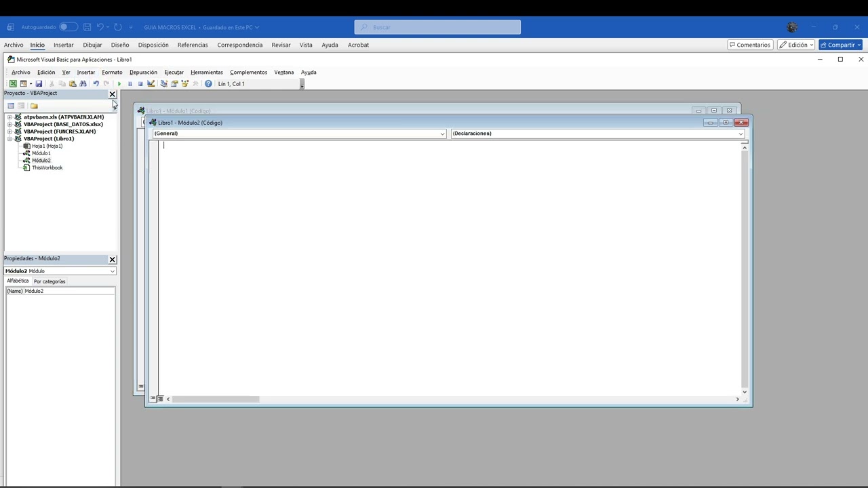Screen dimensions: 868x488
Task: Save the VBA project with the floppy icon
Action: (x=39, y=83)
